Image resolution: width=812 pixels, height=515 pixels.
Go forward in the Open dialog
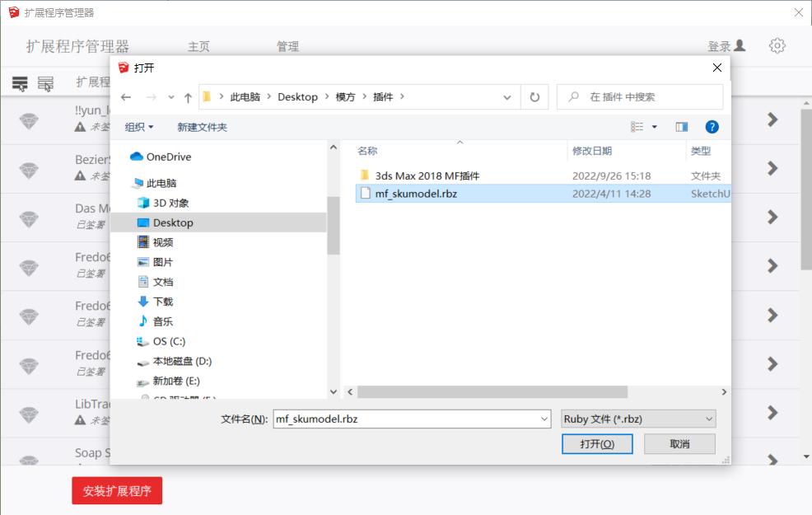pos(152,97)
